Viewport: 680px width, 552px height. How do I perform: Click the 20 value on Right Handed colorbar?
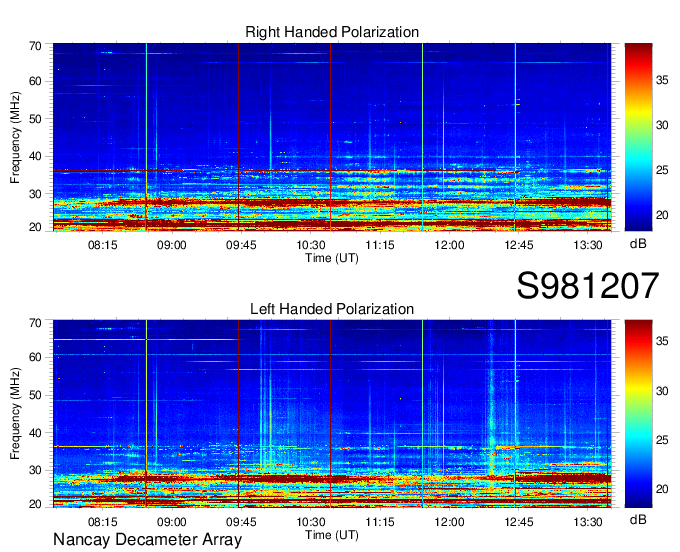pos(662,215)
